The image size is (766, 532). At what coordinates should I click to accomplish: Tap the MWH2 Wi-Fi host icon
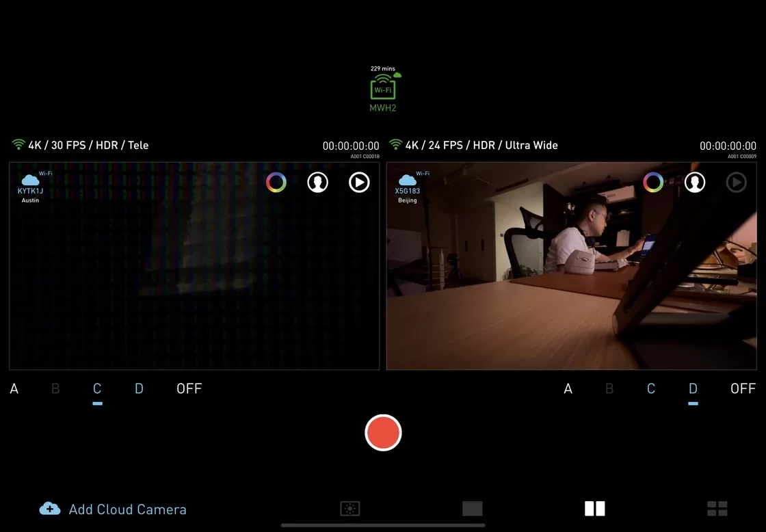click(383, 88)
